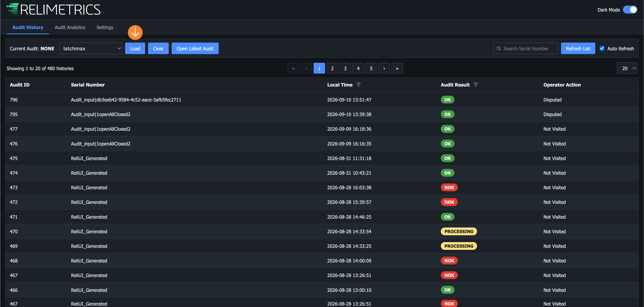Focus the Search Serial Number field
644x307 pixels.
point(526,48)
